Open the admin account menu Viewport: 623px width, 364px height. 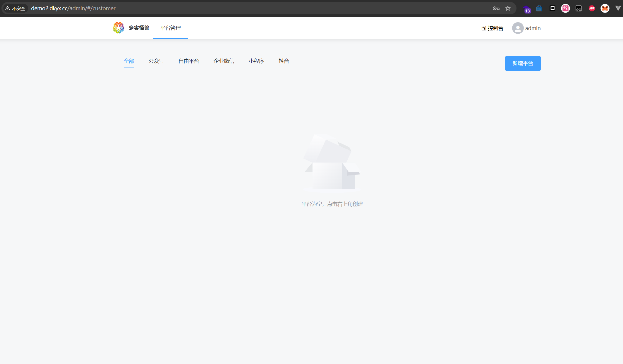click(x=533, y=28)
